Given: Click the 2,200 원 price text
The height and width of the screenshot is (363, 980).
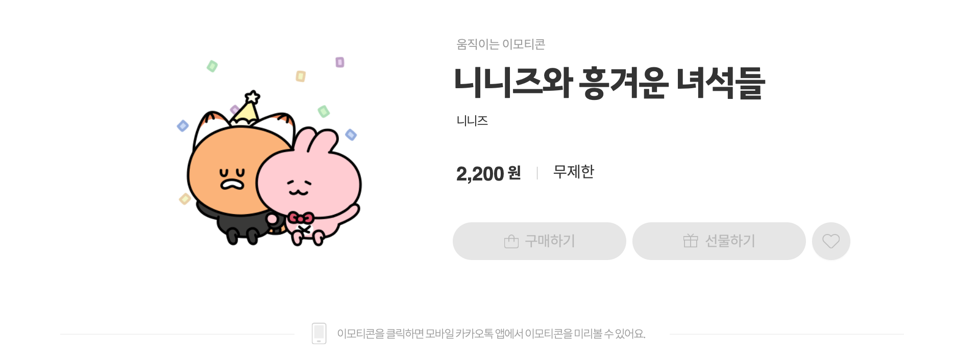Looking at the screenshot, I should click(488, 173).
